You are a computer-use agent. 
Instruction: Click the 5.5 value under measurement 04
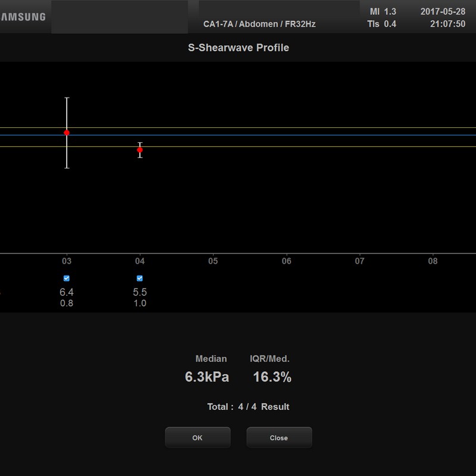[x=140, y=292]
